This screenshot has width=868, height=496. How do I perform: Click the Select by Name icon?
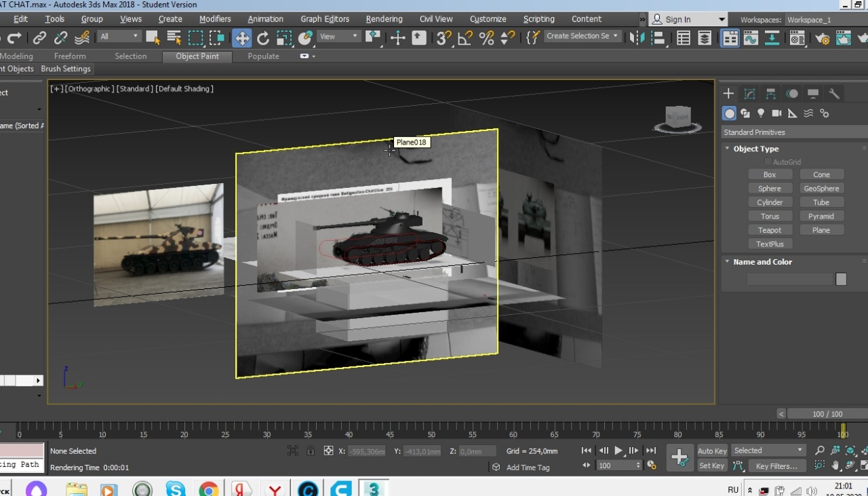pyautogui.click(x=174, y=38)
